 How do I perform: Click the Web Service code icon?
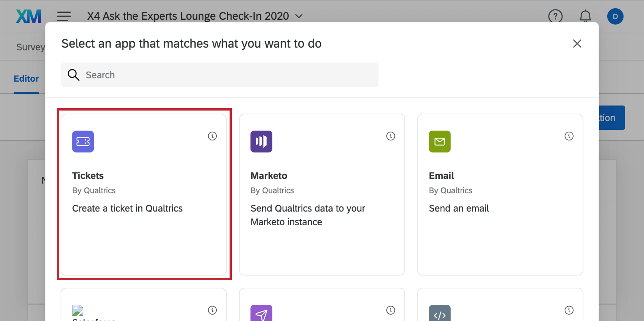pos(439,313)
